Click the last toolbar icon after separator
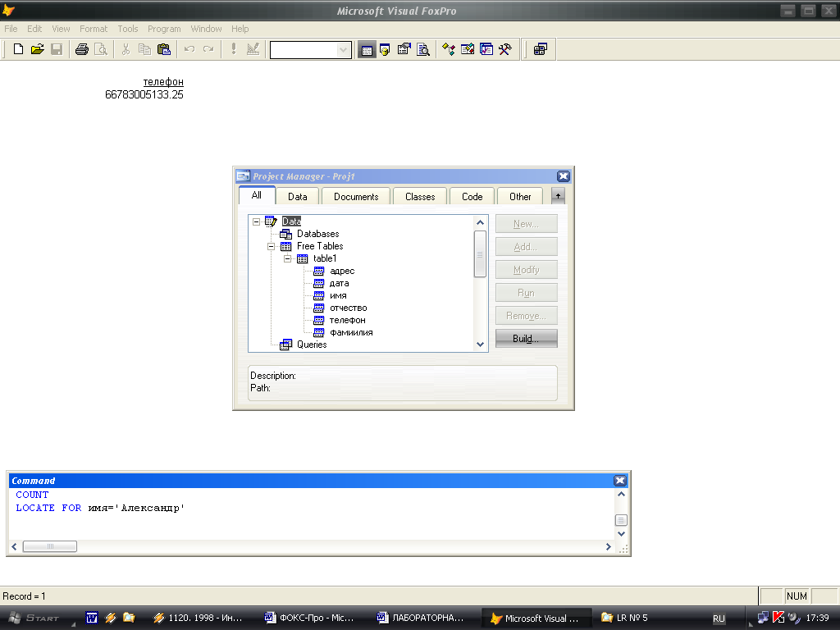The image size is (840, 630). tap(541, 50)
